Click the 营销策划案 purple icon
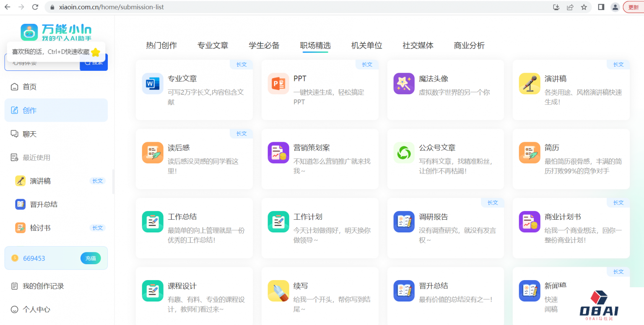This screenshot has width=644, height=325. coord(278,153)
